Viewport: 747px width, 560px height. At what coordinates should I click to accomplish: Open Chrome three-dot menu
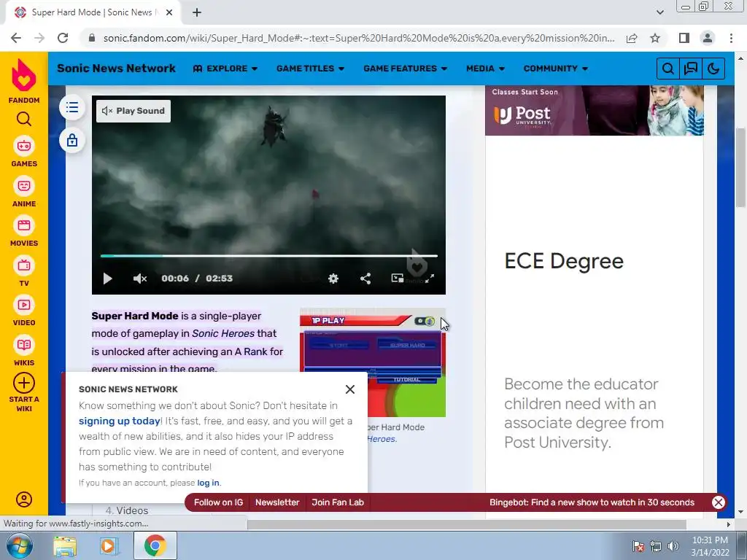click(x=731, y=38)
